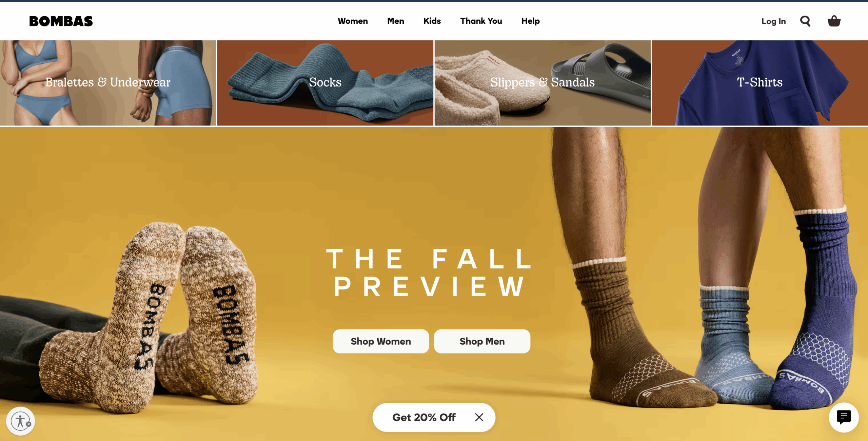Open the Help menu
Screen dimensions: 868x441
[x=531, y=21]
